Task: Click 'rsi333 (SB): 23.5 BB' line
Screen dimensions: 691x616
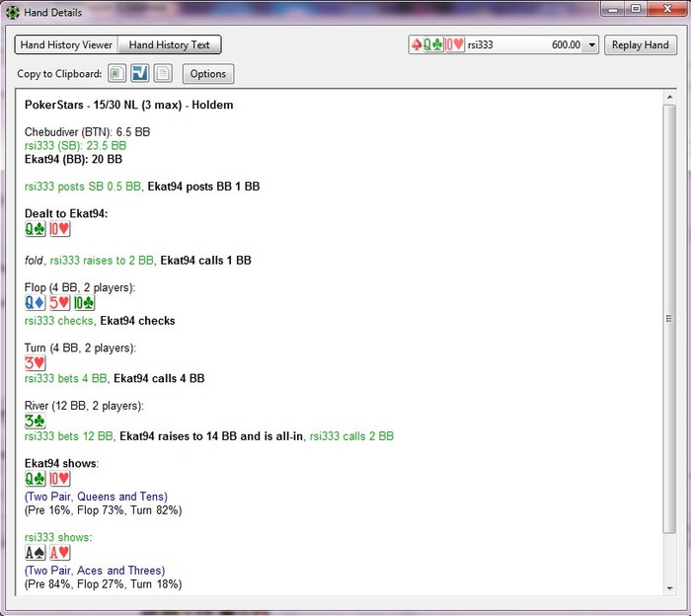Action: 75,146
